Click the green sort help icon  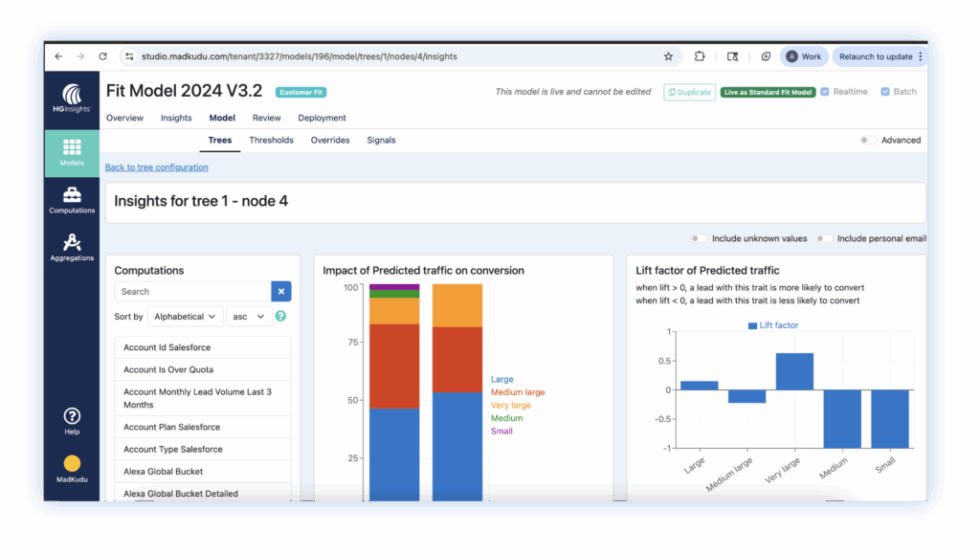pyautogui.click(x=280, y=317)
